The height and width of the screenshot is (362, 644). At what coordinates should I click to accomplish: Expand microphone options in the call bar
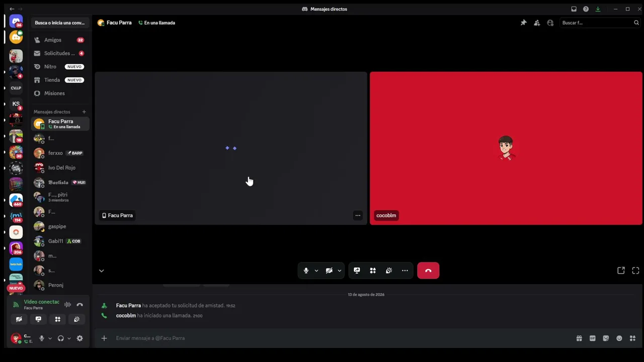tap(316, 270)
